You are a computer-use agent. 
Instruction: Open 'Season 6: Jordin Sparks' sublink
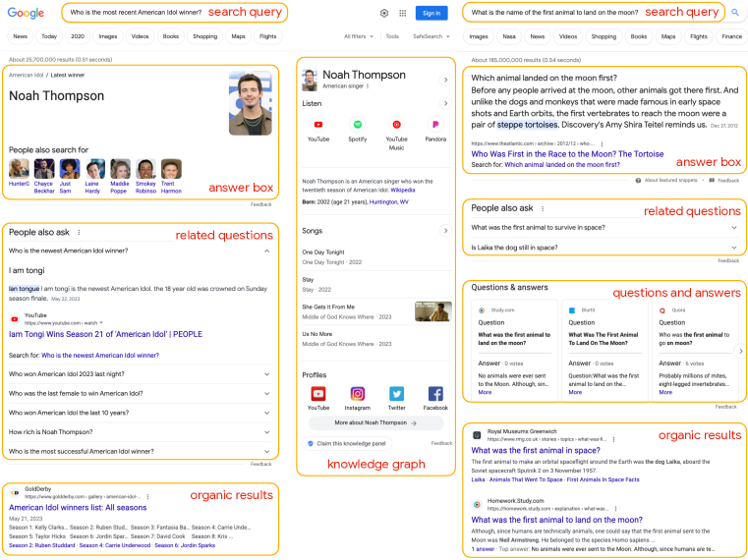(x=185, y=545)
